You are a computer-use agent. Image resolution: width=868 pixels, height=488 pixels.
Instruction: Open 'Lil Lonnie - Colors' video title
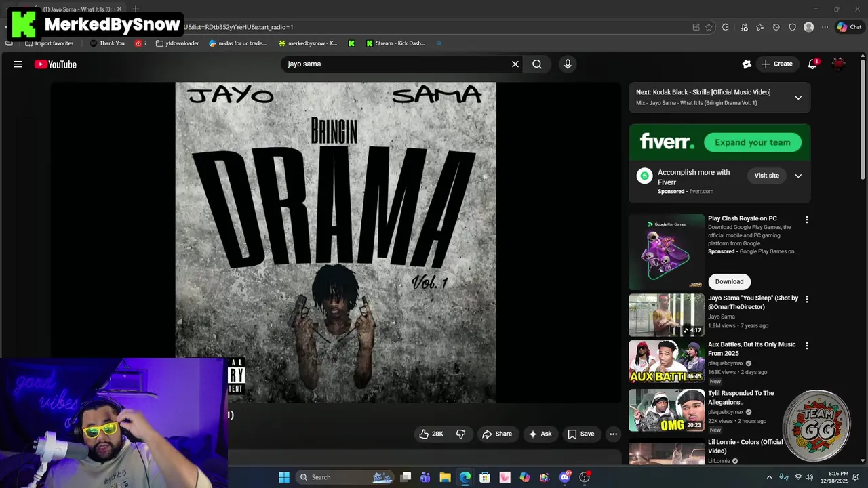(745, 446)
